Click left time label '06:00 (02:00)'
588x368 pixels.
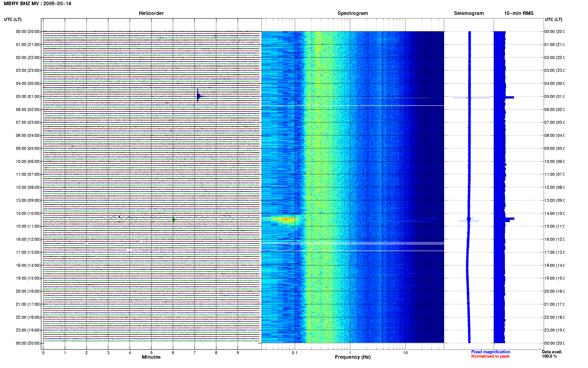point(28,109)
